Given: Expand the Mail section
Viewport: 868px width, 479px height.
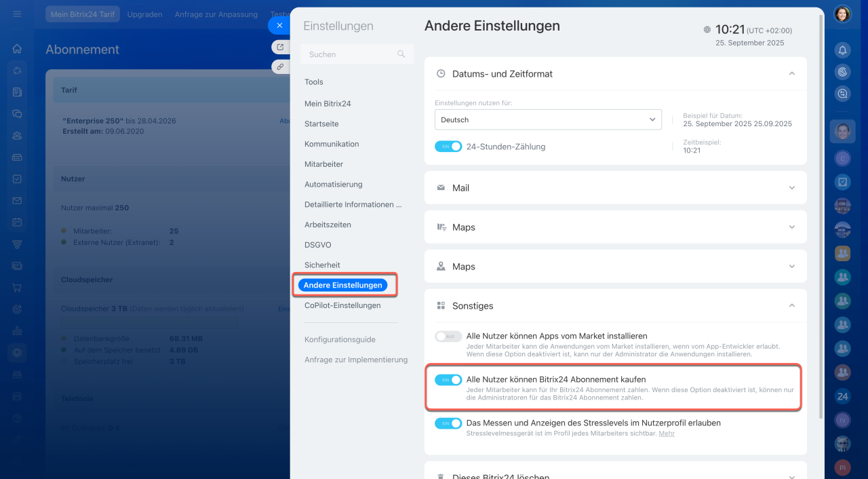Looking at the screenshot, I should coord(791,188).
